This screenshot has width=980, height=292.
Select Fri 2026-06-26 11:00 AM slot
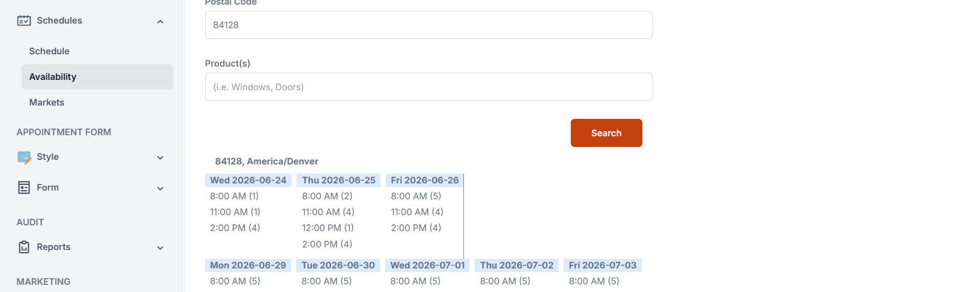point(417,212)
